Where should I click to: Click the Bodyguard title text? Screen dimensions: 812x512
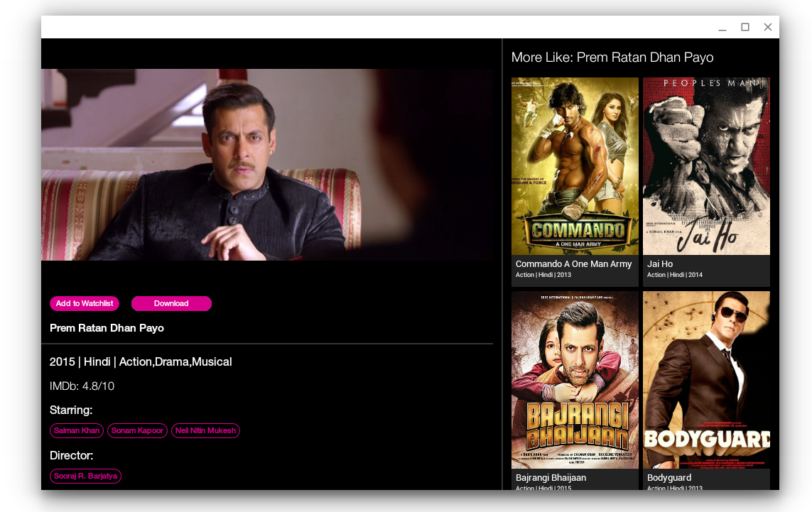click(x=669, y=478)
